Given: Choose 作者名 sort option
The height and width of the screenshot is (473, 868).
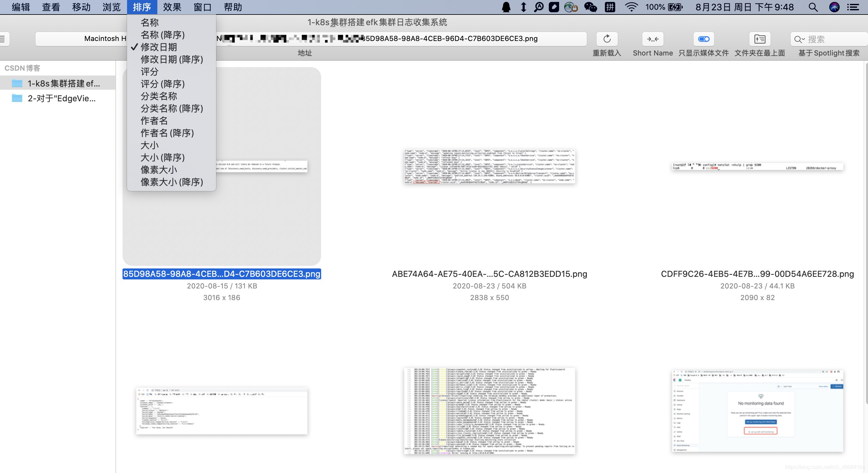Looking at the screenshot, I should [172, 121].
